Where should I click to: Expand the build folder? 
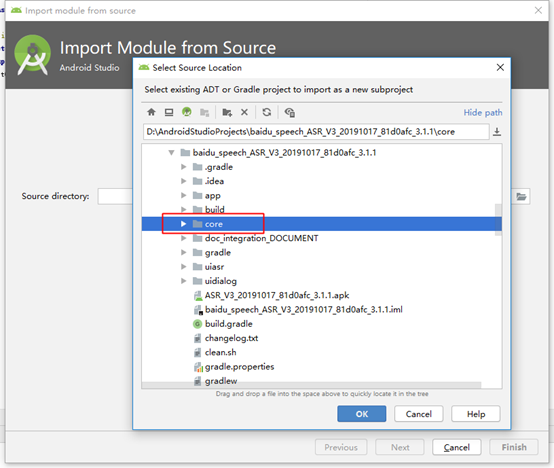tap(183, 209)
